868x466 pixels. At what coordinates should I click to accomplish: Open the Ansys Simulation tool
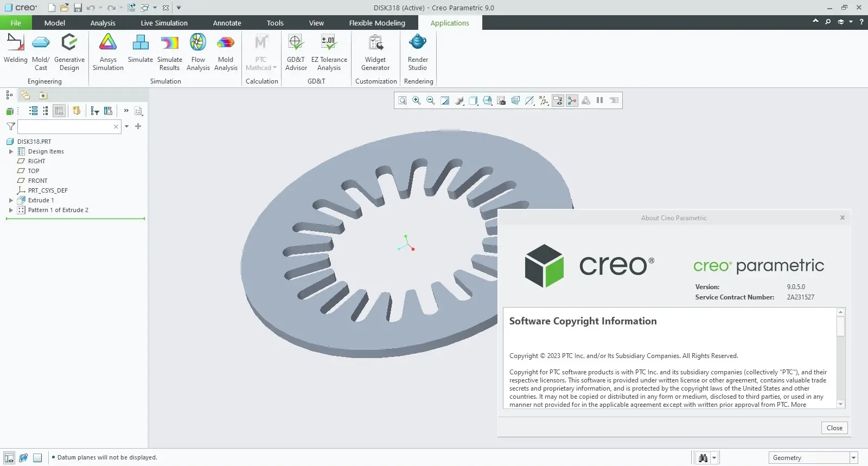coord(108,52)
